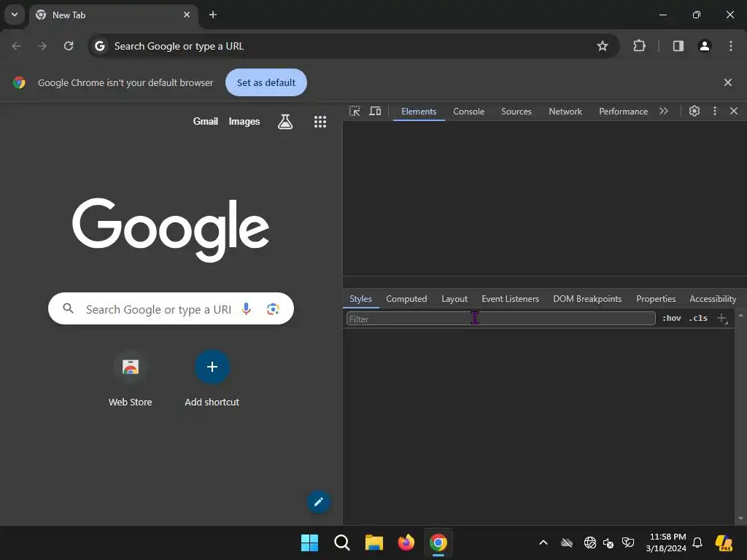Select the Styles sub-tab

(x=360, y=299)
